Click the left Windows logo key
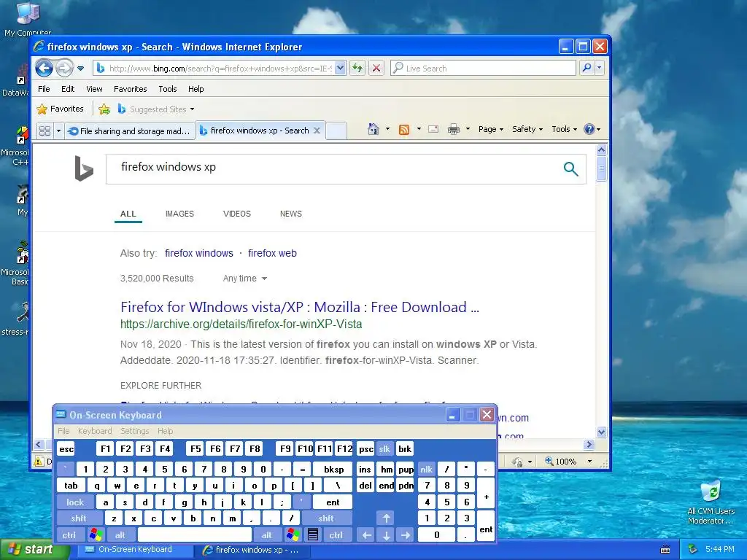747x560 pixels. click(x=96, y=534)
